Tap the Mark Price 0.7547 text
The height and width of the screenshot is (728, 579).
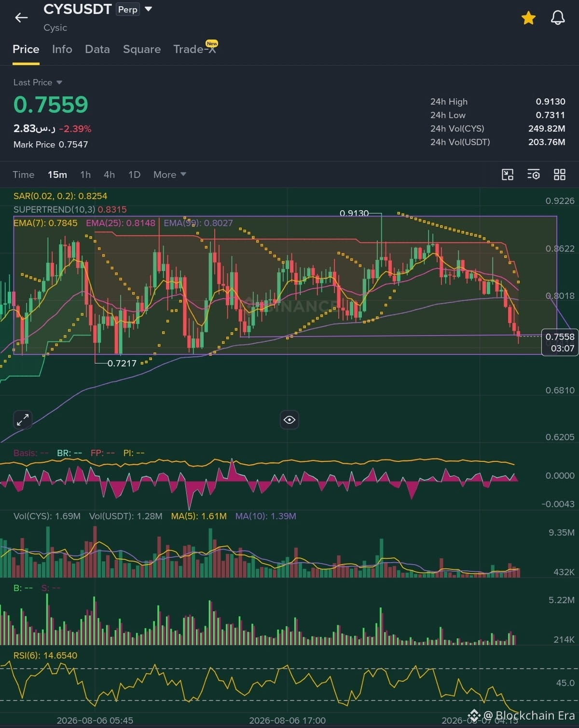tap(51, 144)
